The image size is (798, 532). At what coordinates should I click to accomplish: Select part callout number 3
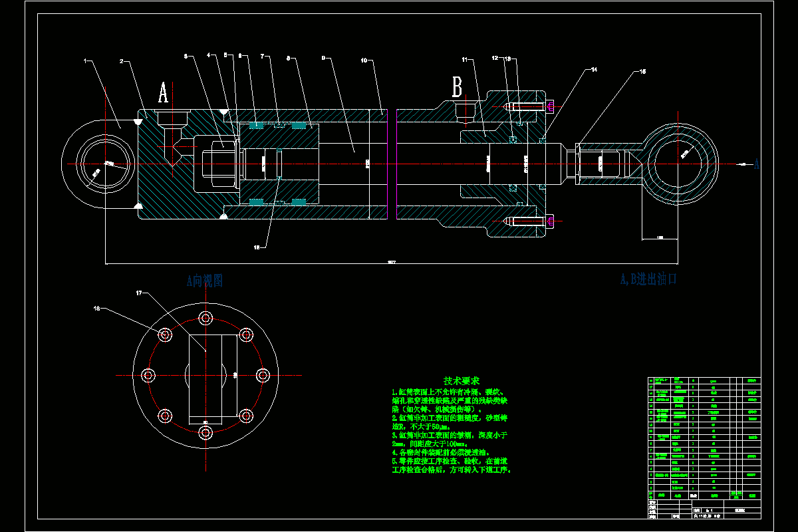[186, 56]
